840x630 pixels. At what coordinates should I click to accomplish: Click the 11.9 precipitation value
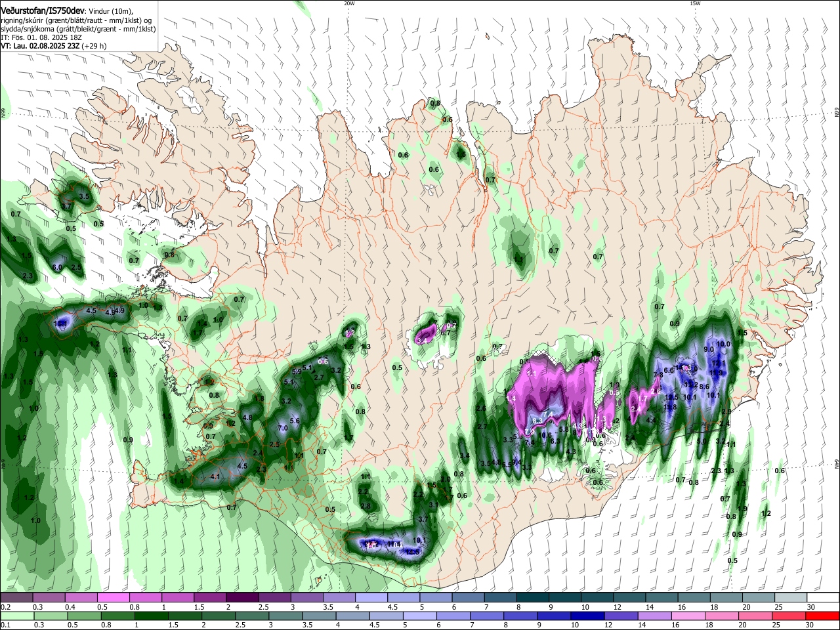715,373
